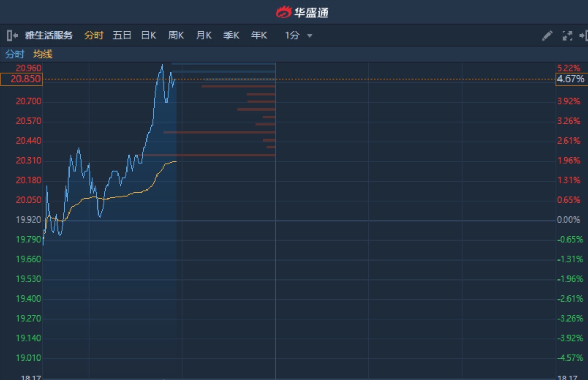Click the 0.00% baseline axis label
Image resolution: width=588 pixels, height=380 pixels.
pos(569,220)
